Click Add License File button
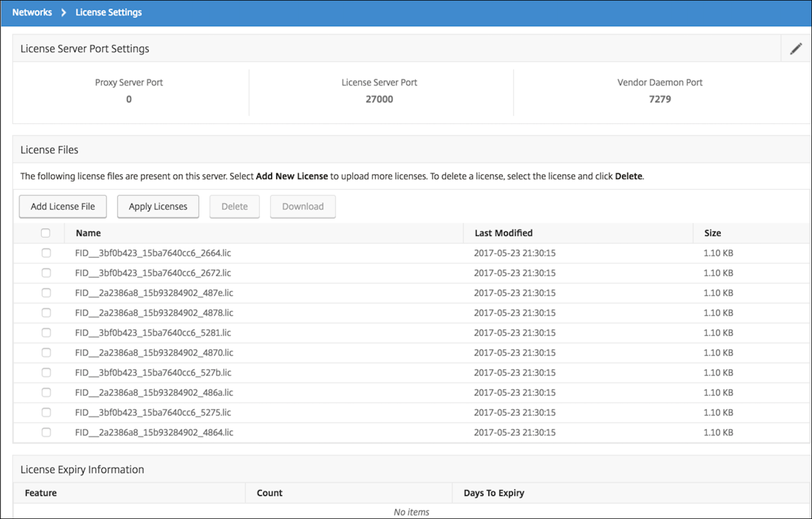The image size is (812, 519). tap(63, 206)
